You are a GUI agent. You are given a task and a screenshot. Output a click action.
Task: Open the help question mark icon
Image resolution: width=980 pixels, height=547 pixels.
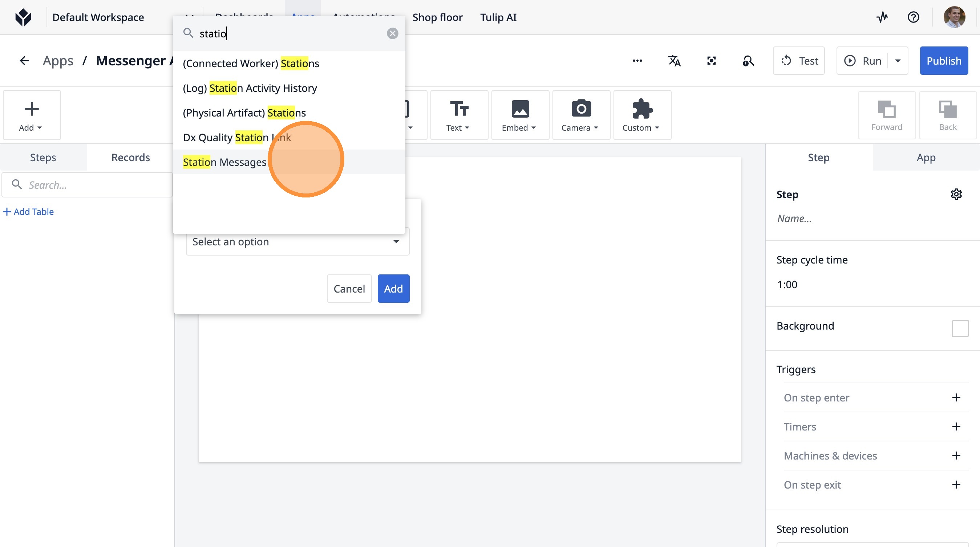pos(913,17)
